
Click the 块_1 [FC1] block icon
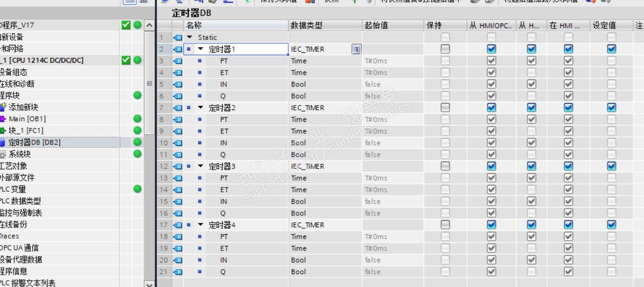coord(3,131)
